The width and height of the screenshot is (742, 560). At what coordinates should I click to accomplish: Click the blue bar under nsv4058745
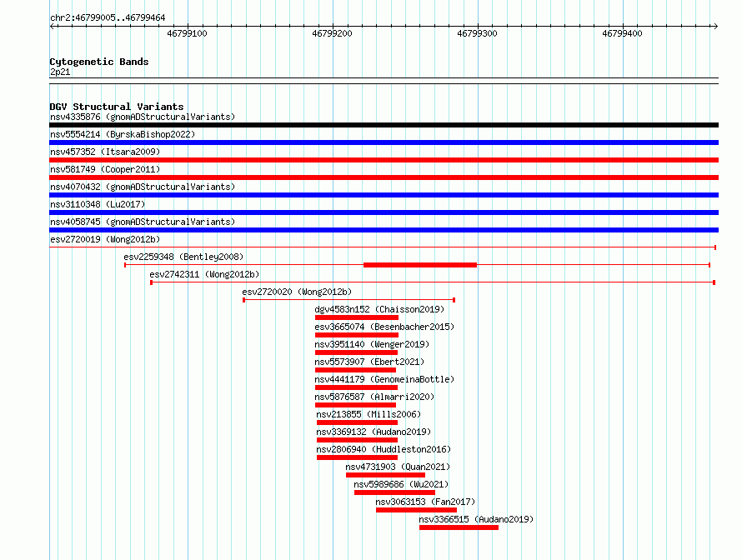coord(384,230)
